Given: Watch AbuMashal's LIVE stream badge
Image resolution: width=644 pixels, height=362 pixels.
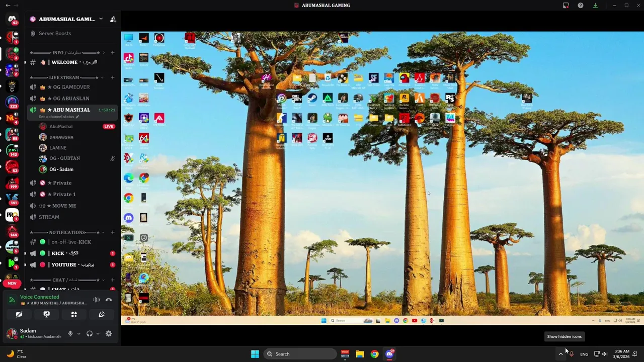Looking at the screenshot, I should [x=109, y=126].
